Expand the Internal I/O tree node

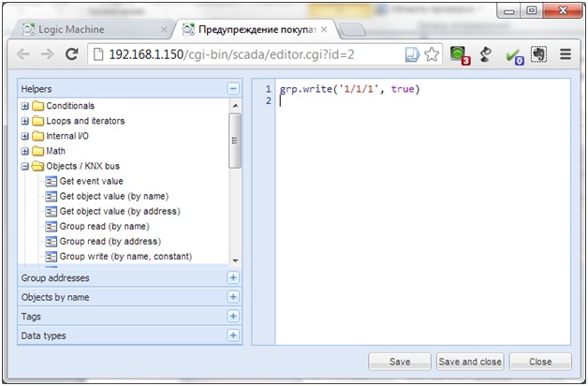[x=24, y=136]
